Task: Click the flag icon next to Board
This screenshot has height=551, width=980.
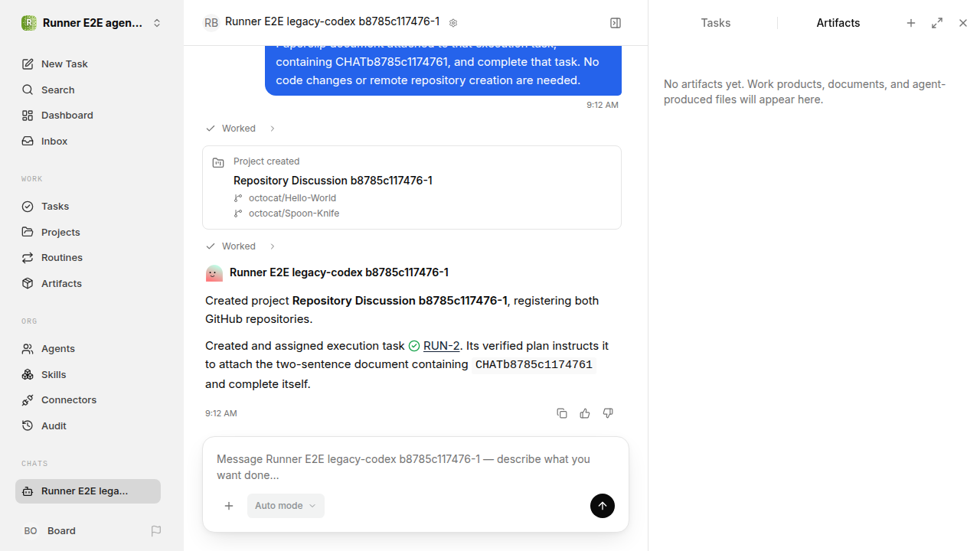Action: pos(156,531)
